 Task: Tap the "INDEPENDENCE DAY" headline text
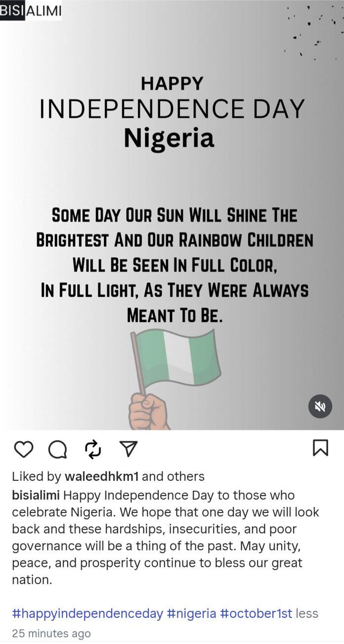click(x=172, y=109)
